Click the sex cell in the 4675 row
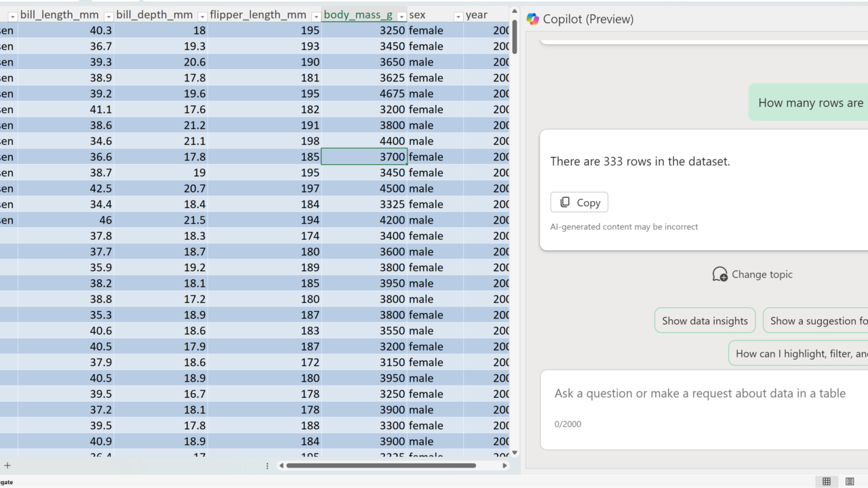 tap(435, 94)
